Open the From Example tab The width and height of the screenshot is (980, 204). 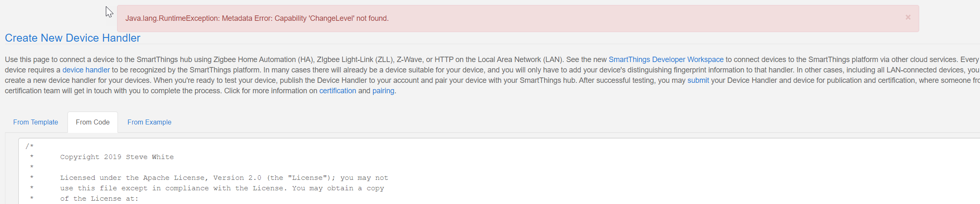[149, 122]
